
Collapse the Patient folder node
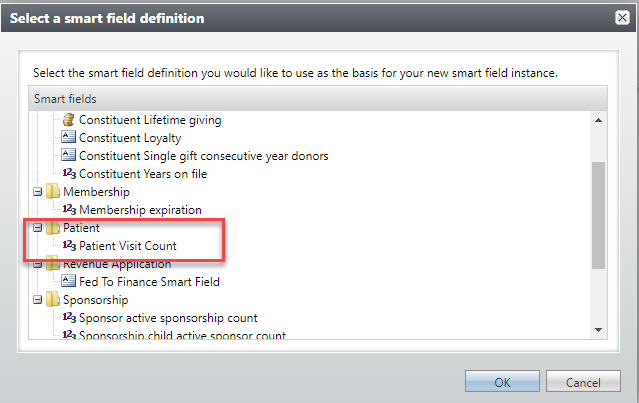pos(38,228)
